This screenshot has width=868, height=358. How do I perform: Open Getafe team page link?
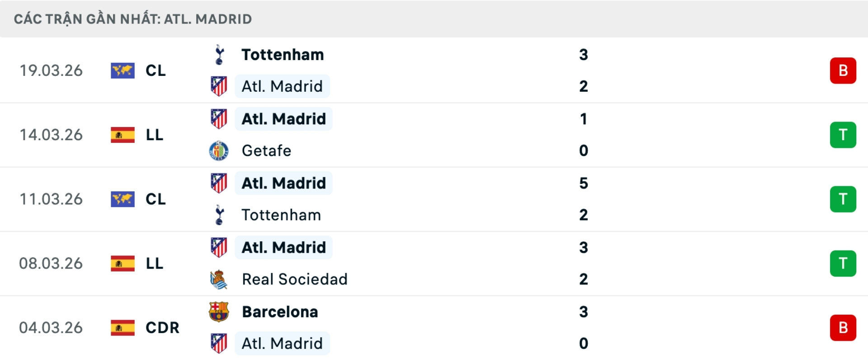tap(266, 151)
